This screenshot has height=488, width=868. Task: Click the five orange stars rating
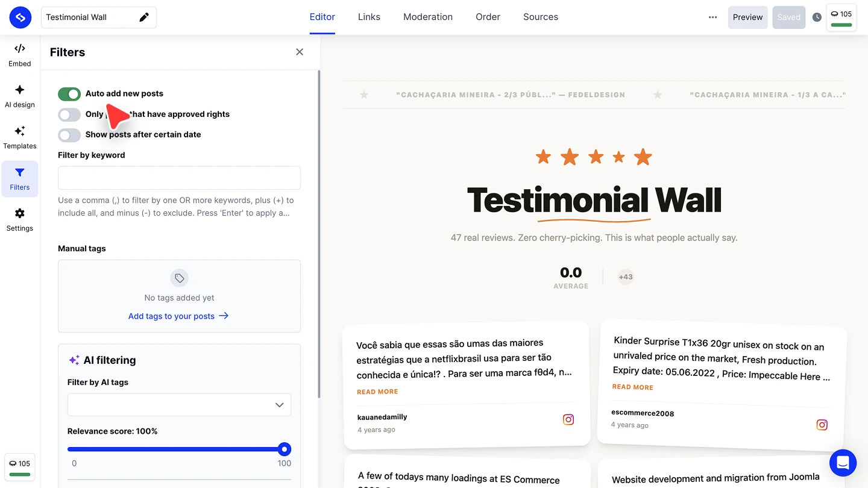coord(594,157)
